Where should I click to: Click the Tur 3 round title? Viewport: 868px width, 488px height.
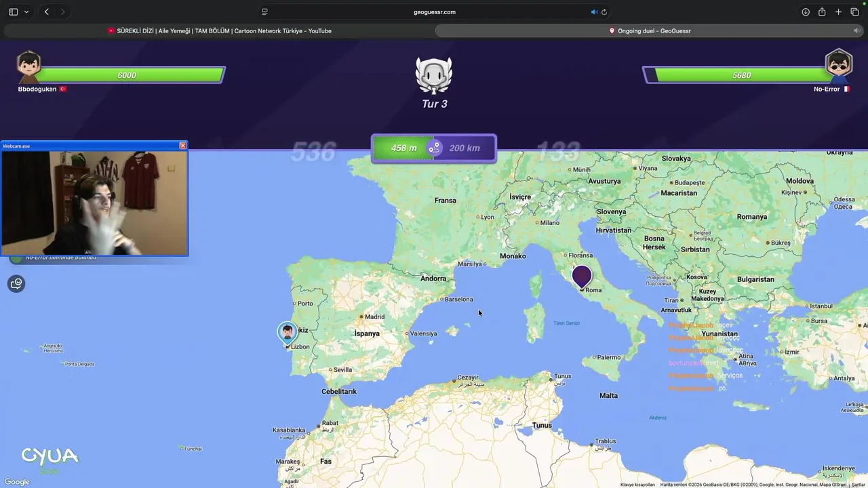[435, 104]
